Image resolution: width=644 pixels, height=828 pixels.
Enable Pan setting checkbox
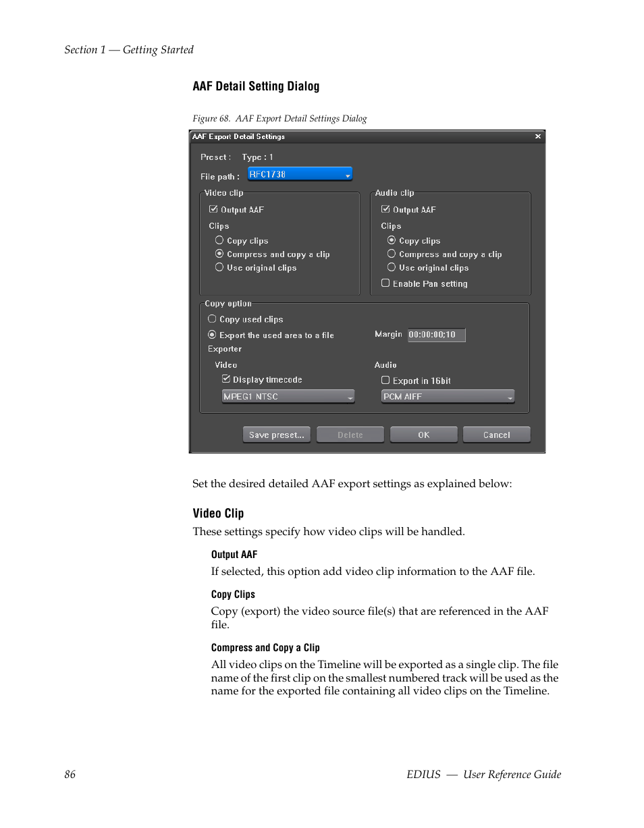click(385, 283)
